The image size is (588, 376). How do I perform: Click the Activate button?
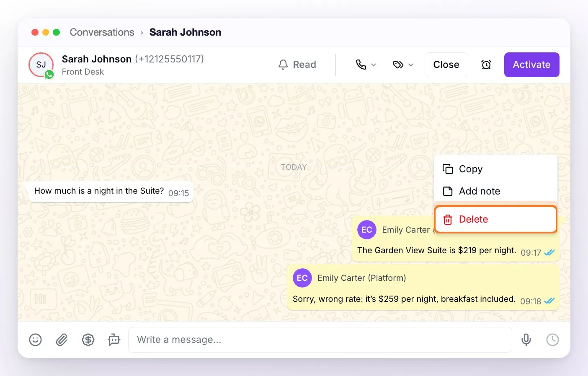click(x=531, y=65)
